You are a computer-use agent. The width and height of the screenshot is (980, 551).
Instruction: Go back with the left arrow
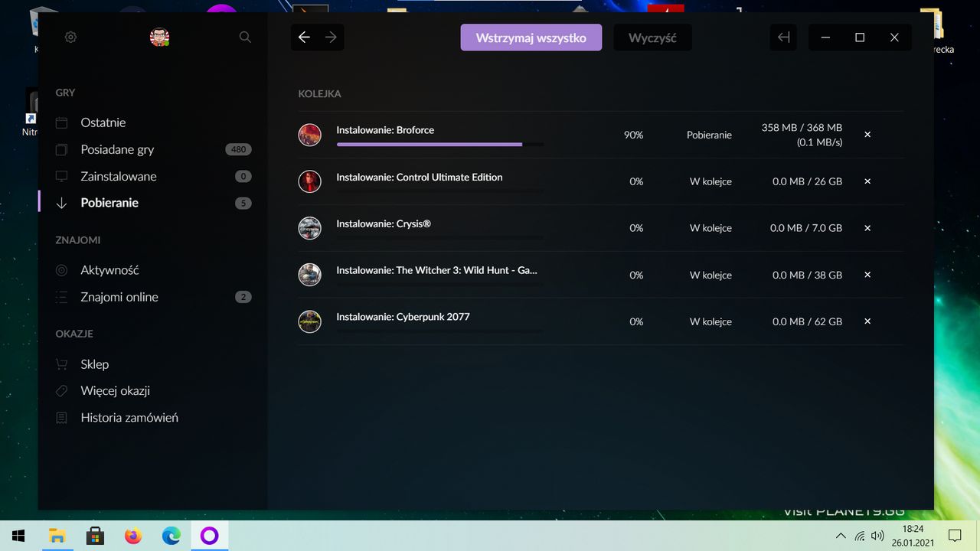[304, 37]
